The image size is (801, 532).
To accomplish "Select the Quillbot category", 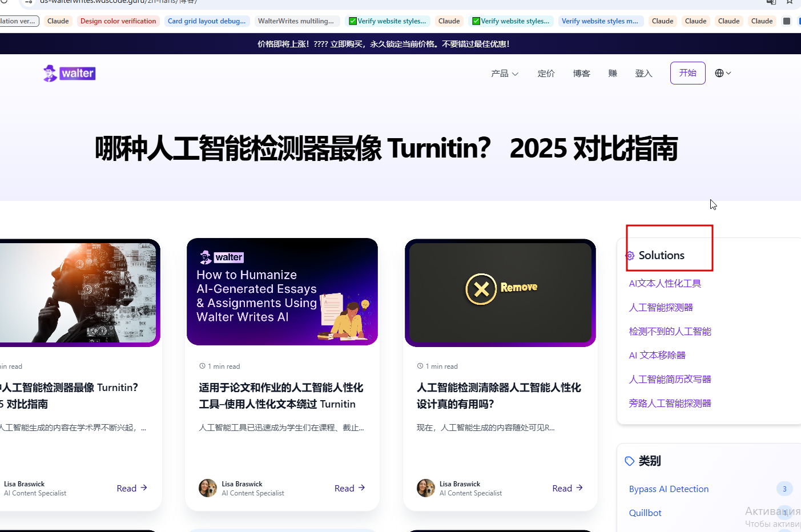I will pyautogui.click(x=645, y=513).
